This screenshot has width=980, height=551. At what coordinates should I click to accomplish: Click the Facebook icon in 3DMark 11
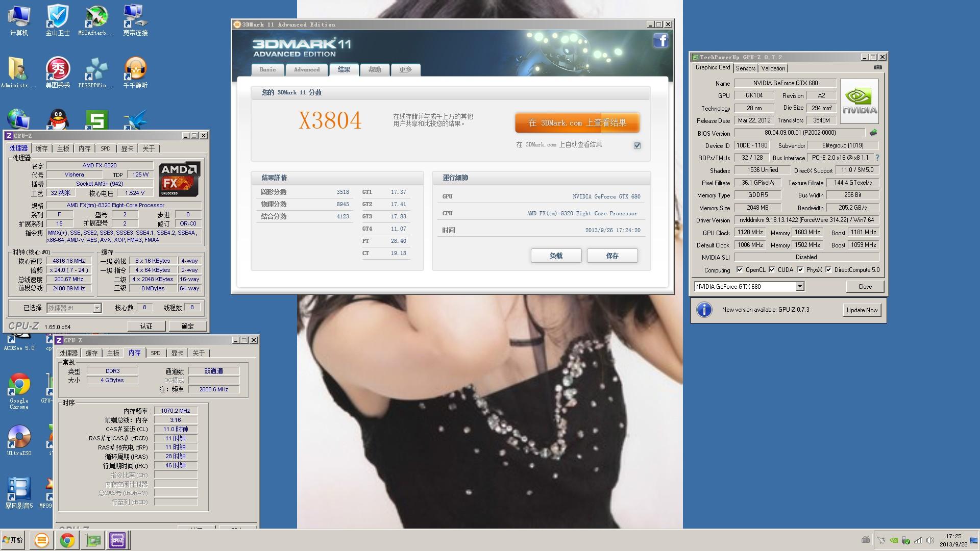click(x=660, y=40)
